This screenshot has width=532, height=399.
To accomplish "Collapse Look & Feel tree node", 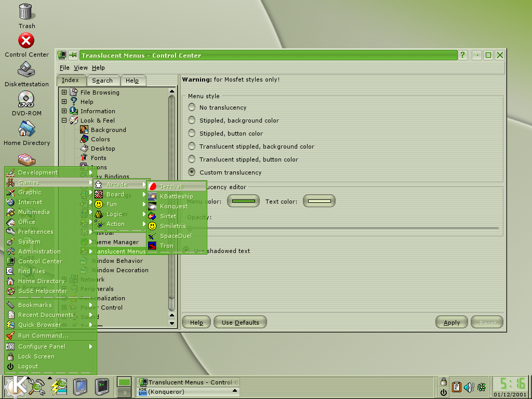I will (64, 120).
